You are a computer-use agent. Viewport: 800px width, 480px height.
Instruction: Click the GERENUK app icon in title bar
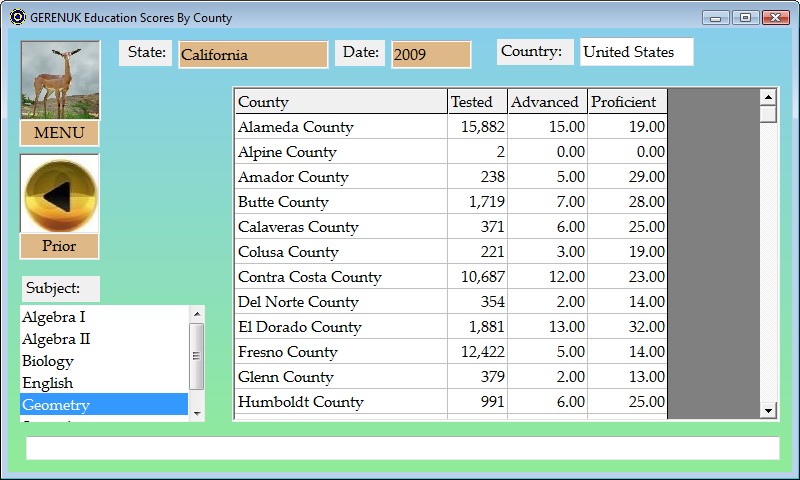point(17,17)
